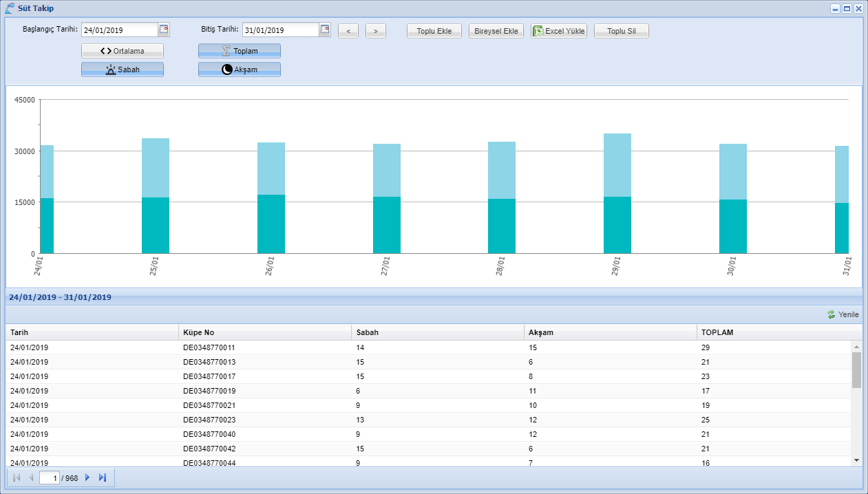Open the Bitiş Tarihi calendar picker
Screen dimensions: 868x494
[x=325, y=30]
